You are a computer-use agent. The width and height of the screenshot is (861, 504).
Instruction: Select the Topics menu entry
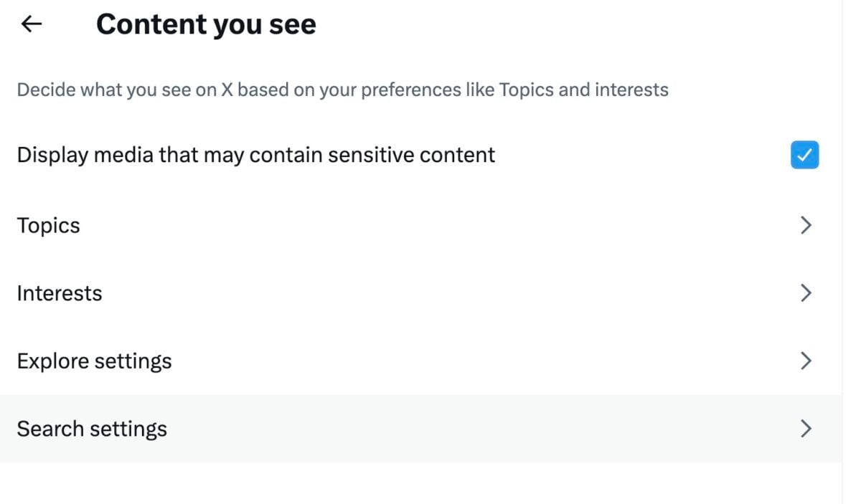[x=48, y=225]
